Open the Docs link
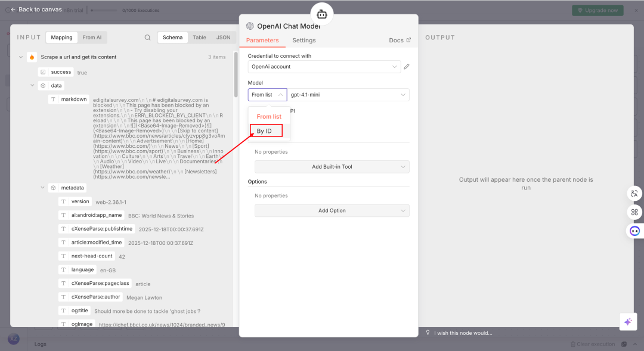 point(400,41)
